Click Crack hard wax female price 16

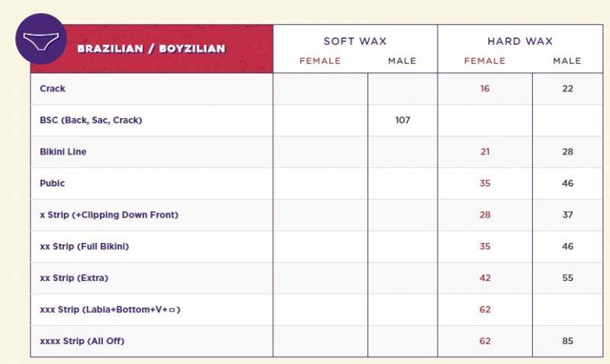[485, 88]
